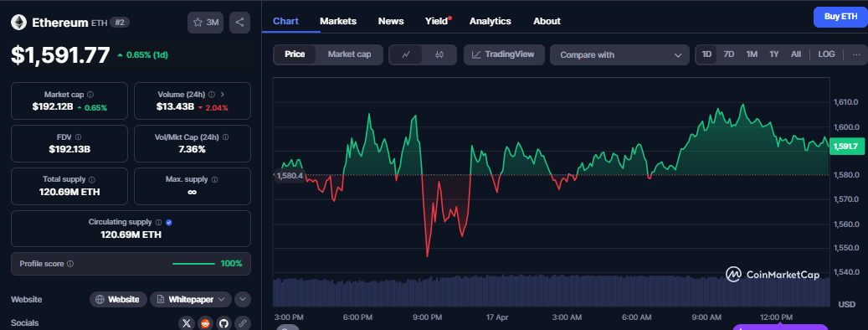
Task: Click the Max. supply info icon
Action: [x=214, y=179]
